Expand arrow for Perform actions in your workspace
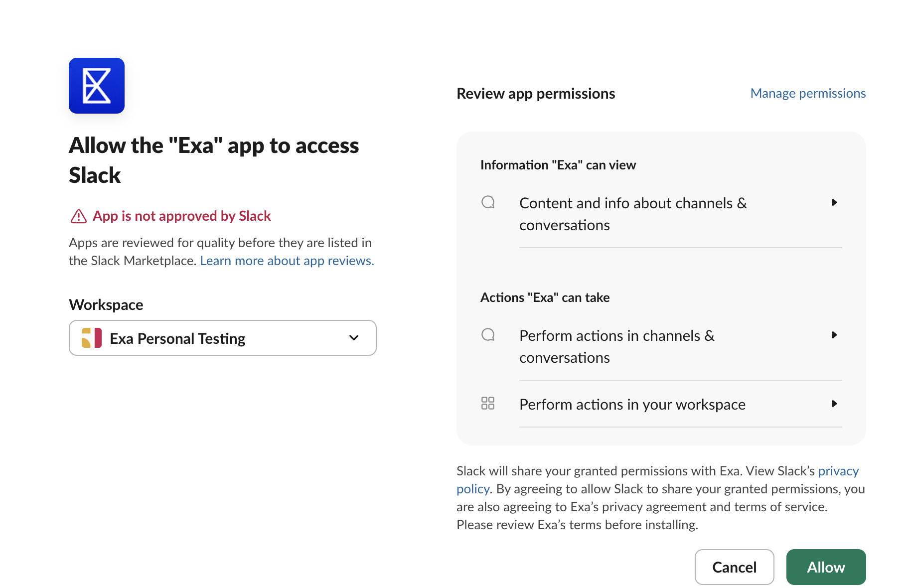The image size is (907, 588). 834,404
